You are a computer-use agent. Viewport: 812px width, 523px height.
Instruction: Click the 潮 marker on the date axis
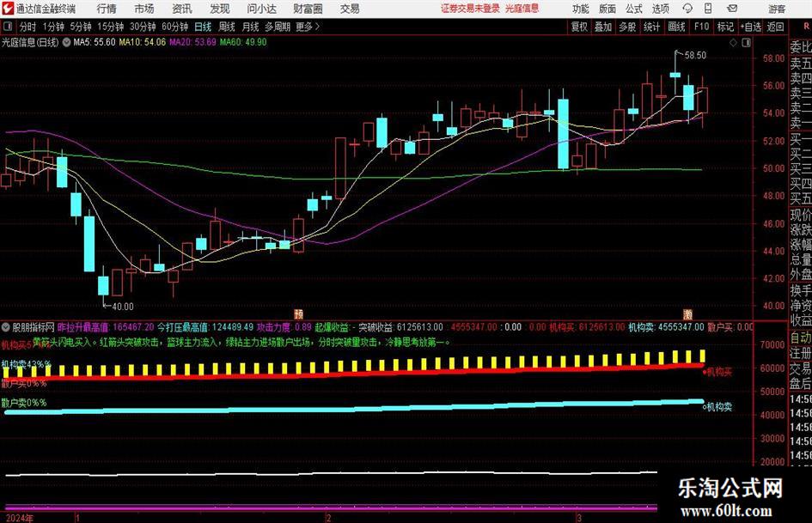click(687, 313)
